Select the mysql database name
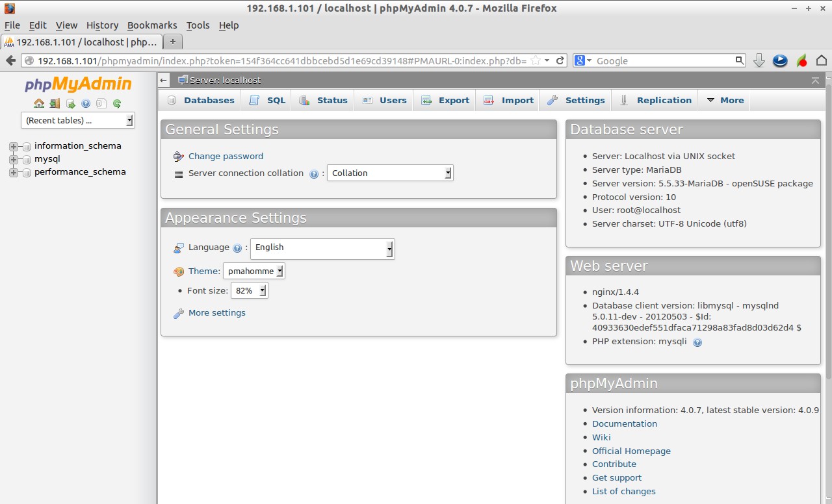 pyautogui.click(x=47, y=159)
